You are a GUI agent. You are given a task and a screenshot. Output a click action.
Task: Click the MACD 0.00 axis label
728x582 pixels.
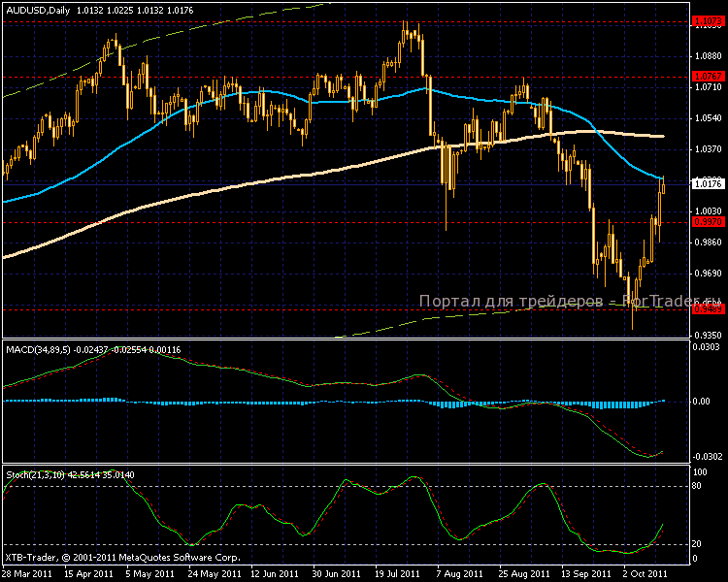pyautogui.click(x=701, y=401)
